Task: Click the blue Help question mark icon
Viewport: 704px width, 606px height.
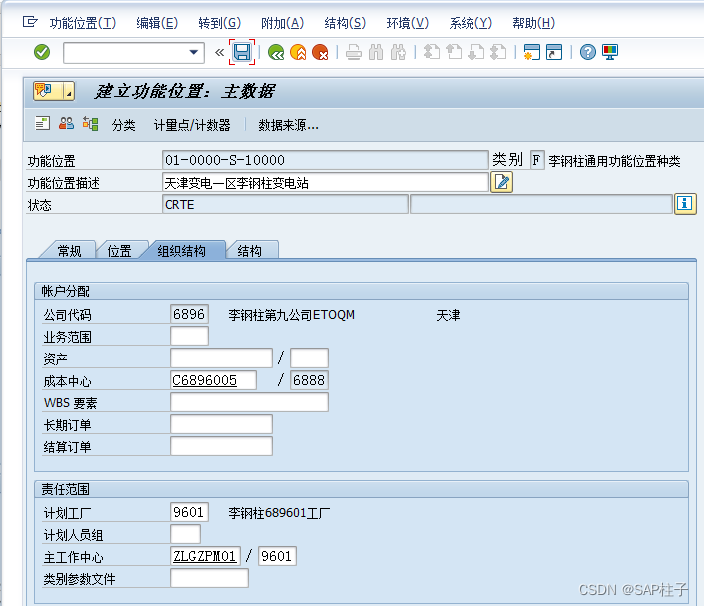Action: point(587,53)
